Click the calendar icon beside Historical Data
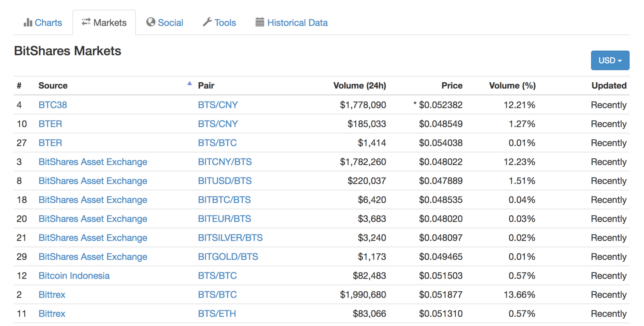This screenshot has width=644, height=326. (x=260, y=22)
